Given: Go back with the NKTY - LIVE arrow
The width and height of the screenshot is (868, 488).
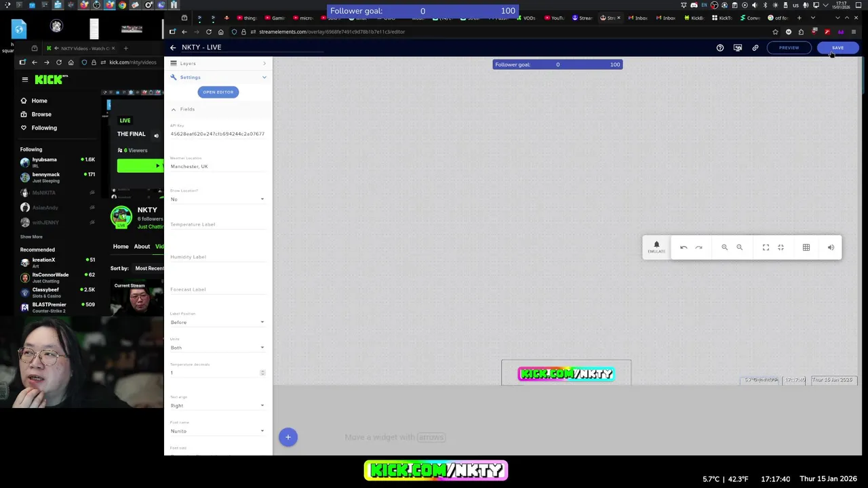Looking at the screenshot, I should [173, 47].
